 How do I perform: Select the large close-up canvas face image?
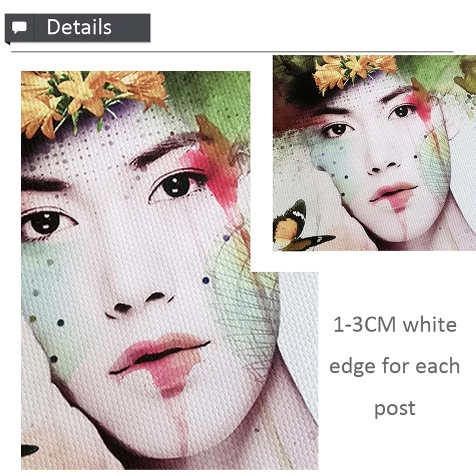click(x=170, y=270)
